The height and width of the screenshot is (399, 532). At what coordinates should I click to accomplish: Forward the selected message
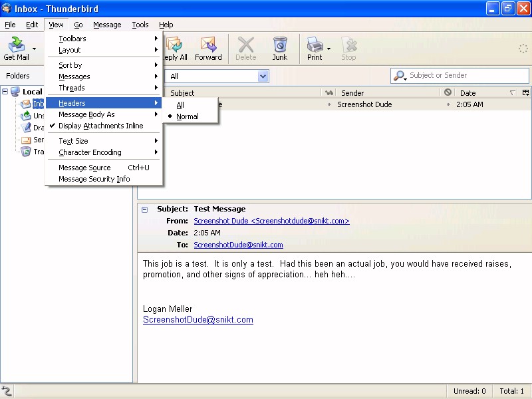208,49
